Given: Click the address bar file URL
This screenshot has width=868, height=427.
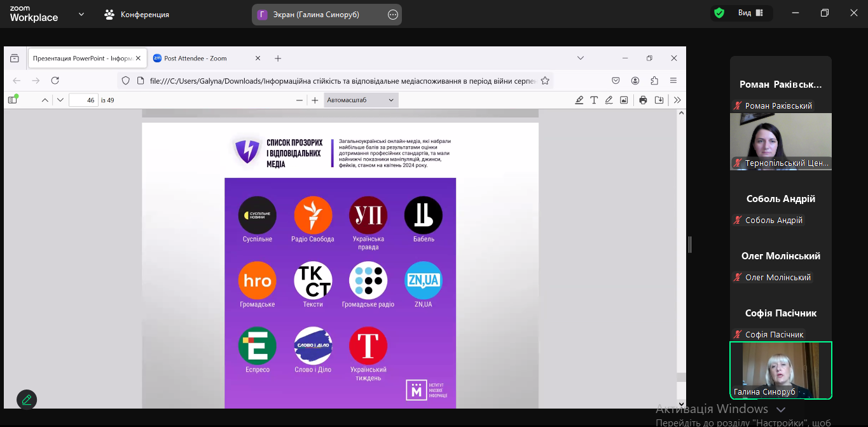Looking at the screenshot, I should tap(342, 81).
